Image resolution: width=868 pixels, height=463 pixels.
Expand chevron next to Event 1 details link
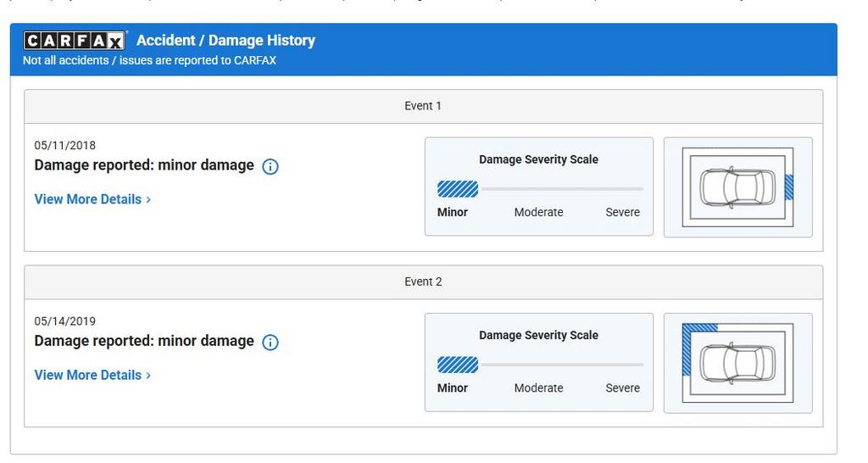click(x=147, y=200)
